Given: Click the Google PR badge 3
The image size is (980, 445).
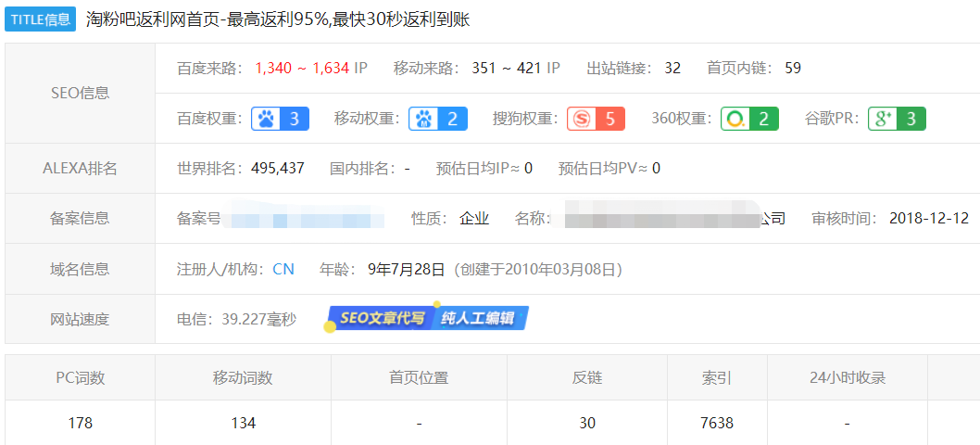Looking at the screenshot, I should tap(897, 119).
